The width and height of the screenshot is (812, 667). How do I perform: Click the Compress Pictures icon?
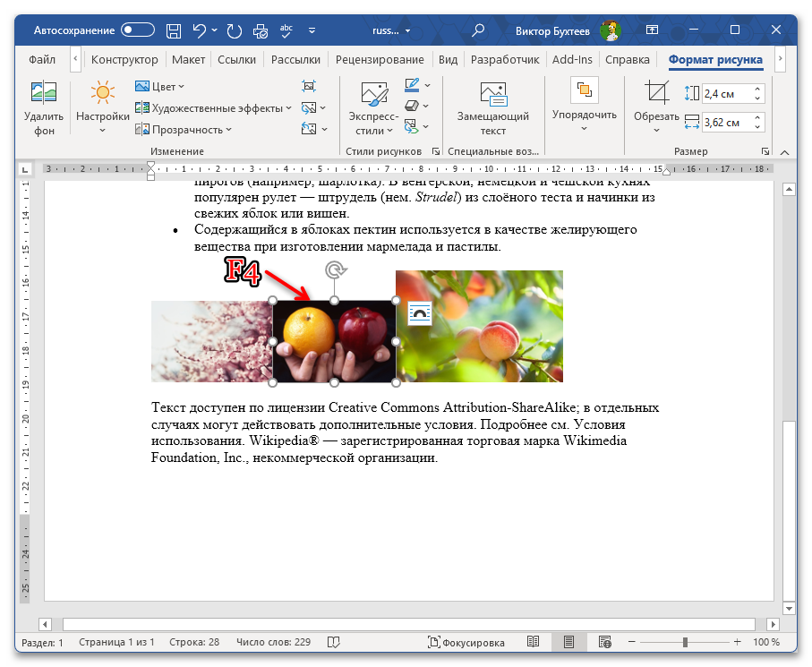tap(309, 86)
